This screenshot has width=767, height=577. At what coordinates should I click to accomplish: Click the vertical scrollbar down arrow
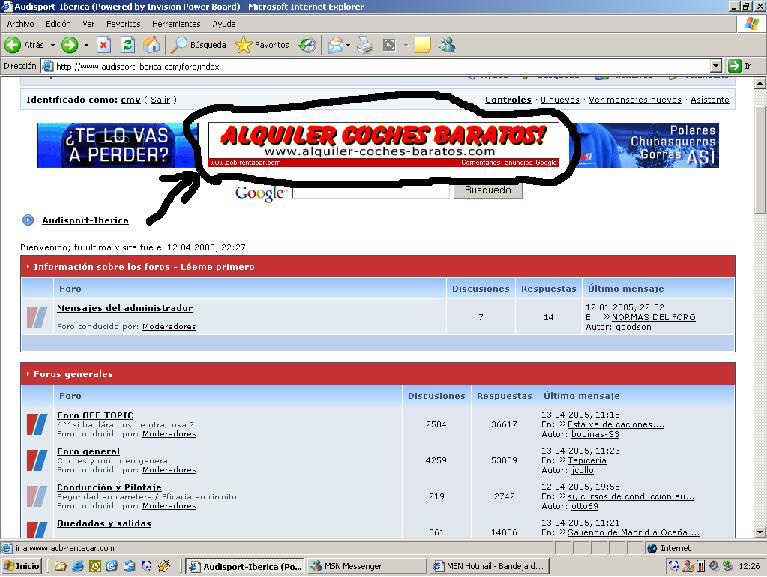[x=760, y=532]
